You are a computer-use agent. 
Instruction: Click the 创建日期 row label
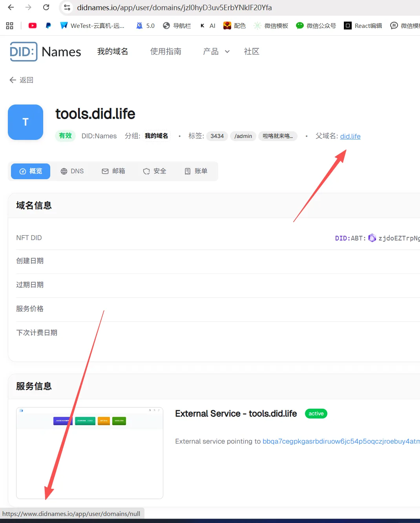point(30,261)
